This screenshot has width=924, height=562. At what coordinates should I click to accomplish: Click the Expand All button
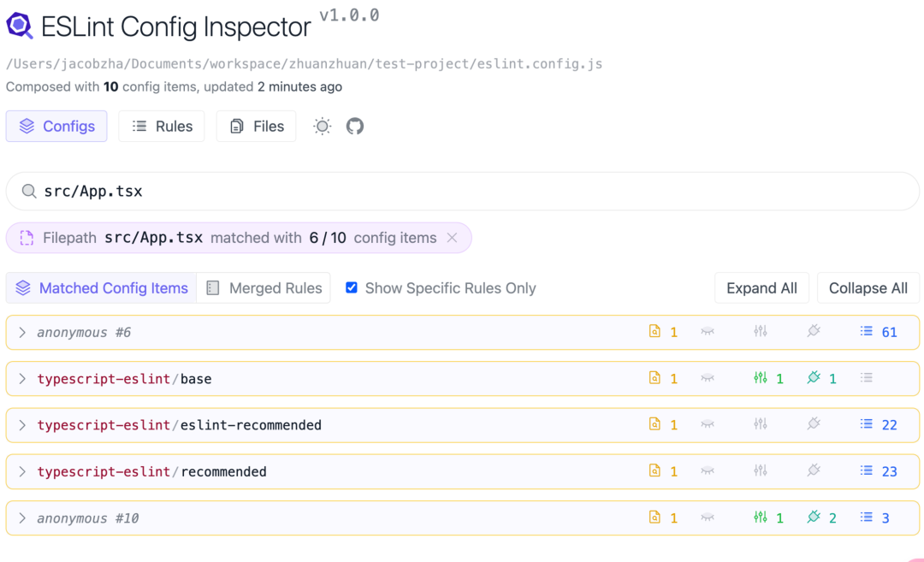point(761,288)
